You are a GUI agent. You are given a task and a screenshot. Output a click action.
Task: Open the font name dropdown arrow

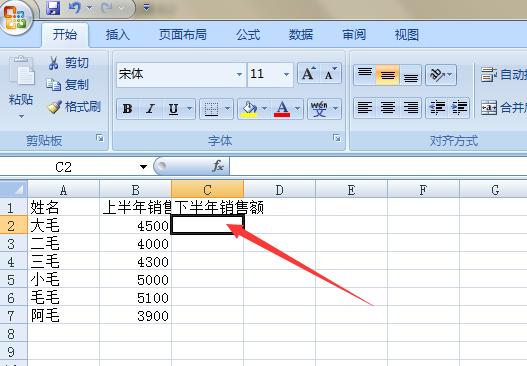(x=240, y=74)
